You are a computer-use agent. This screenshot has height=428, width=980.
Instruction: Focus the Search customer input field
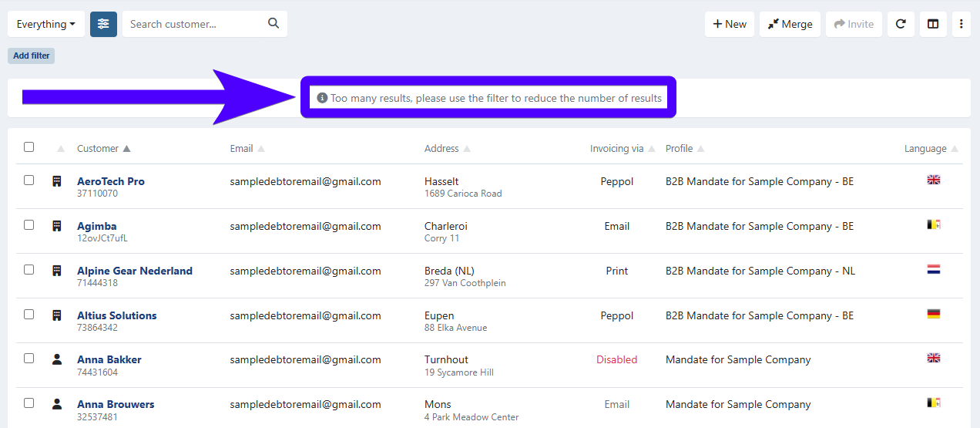(x=196, y=24)
